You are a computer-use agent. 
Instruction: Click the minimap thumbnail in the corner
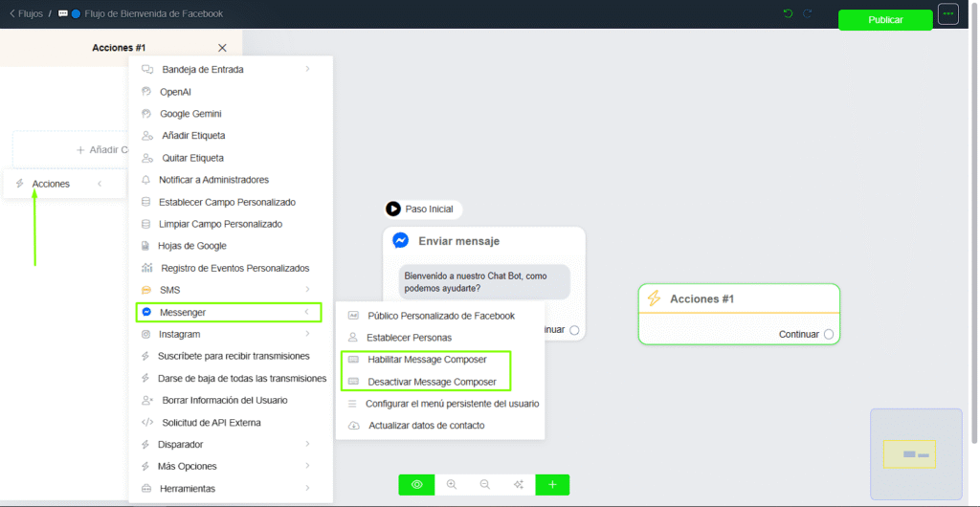pos(915,453)
